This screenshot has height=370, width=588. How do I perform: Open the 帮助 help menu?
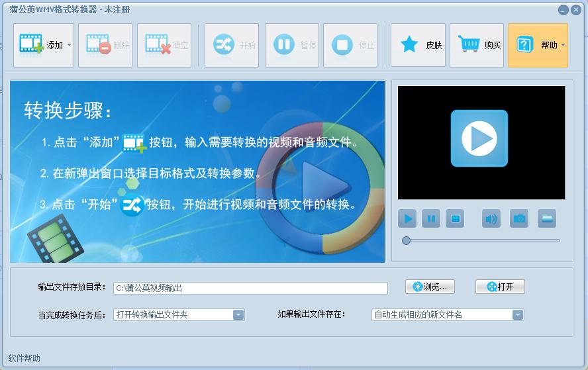coord(538,46)
